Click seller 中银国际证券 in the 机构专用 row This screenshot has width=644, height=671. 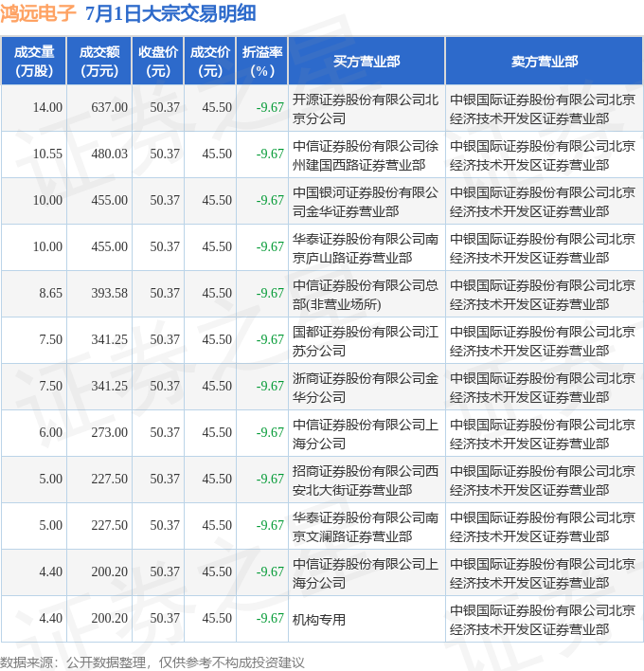(543, 620)
